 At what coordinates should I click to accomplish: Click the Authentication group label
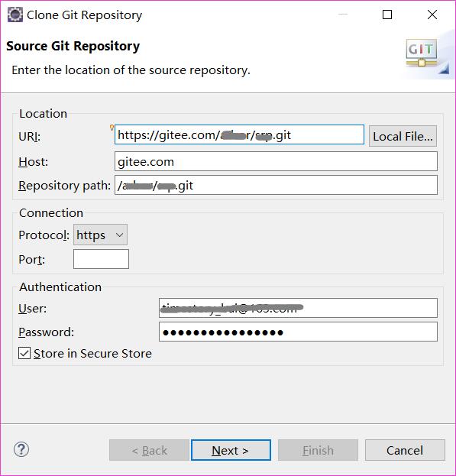(x=60, y=287)
